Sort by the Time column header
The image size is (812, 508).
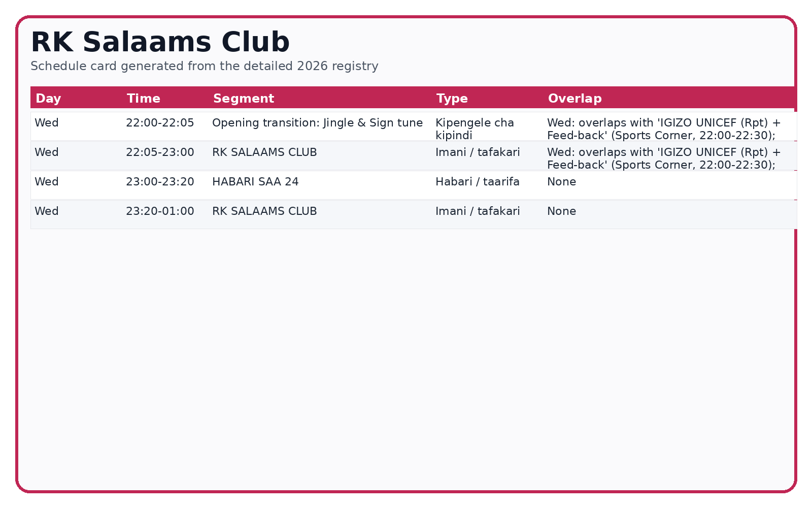tap(144, 99)
